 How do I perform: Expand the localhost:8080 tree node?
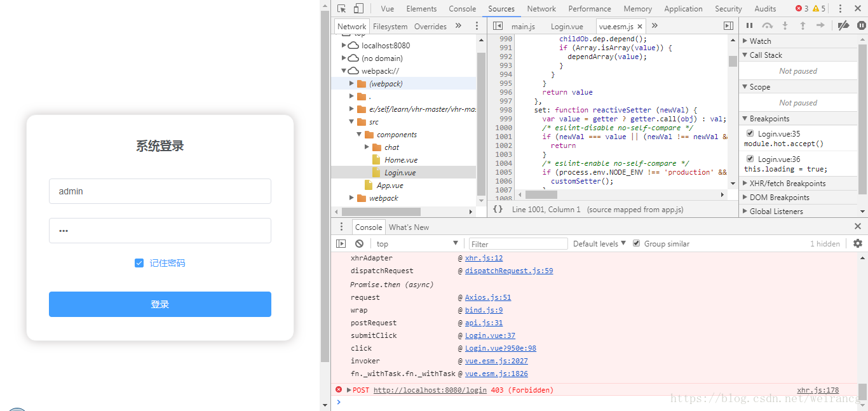pos(344,45)
